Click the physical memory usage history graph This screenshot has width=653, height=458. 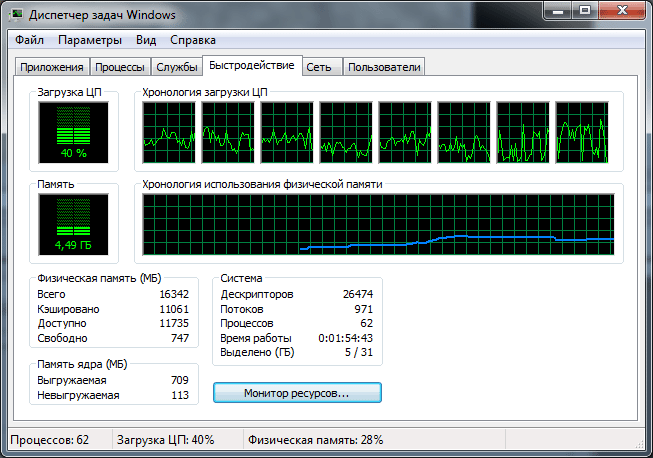378,224
